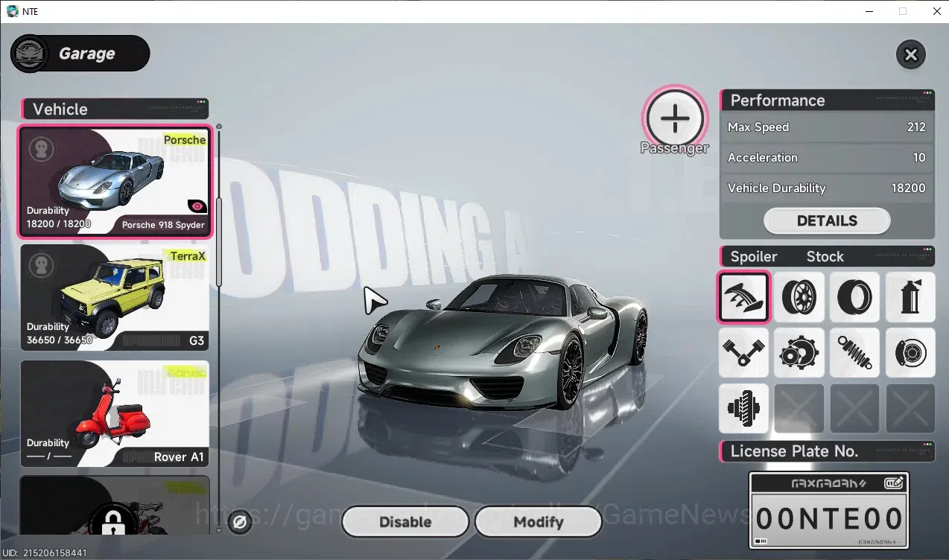Select the spray paint modification slot
The height and width of the screenshot is (560, 949).
pos(910,297)
